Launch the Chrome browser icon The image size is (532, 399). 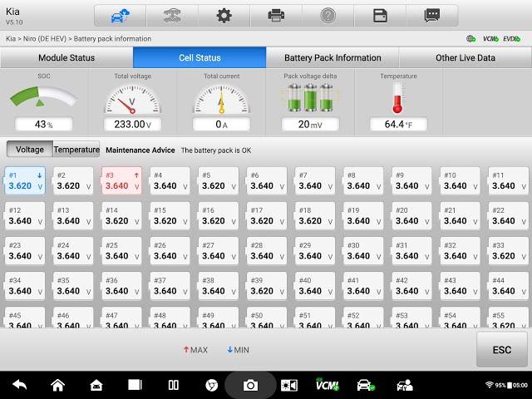pos(212,386)
